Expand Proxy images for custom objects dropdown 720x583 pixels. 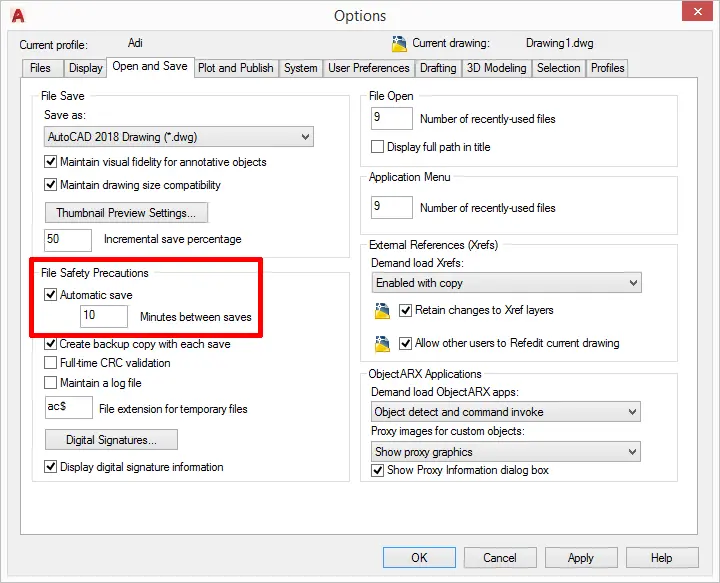tap(505, 452)
